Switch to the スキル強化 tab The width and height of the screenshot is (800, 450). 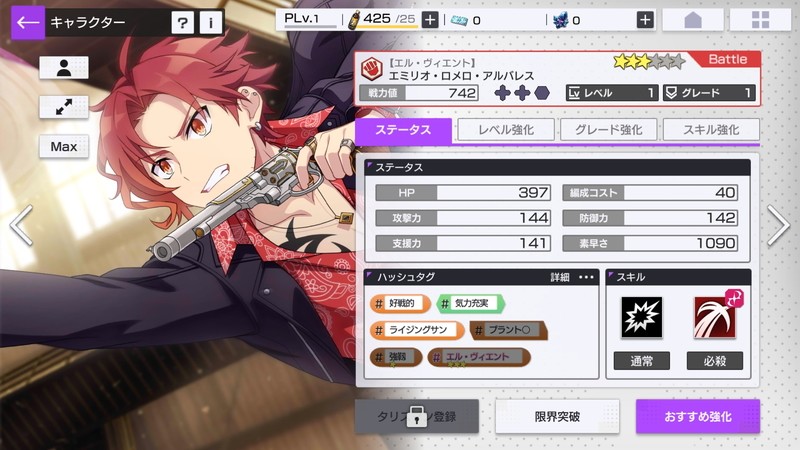711,130
